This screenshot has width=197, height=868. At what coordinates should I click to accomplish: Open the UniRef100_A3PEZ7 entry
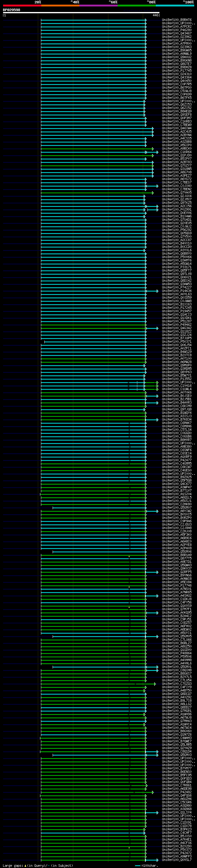click(x=177, y=176)
